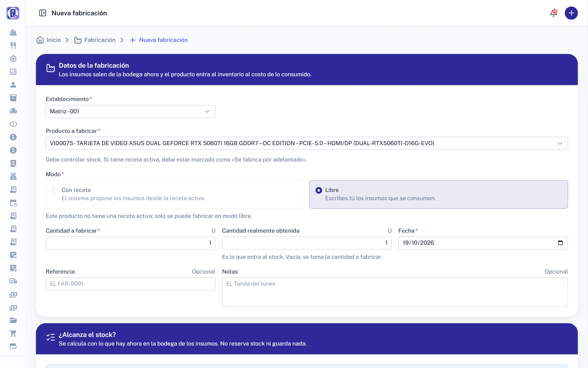Click the app logo in top-left corner

tap(13, 13)
